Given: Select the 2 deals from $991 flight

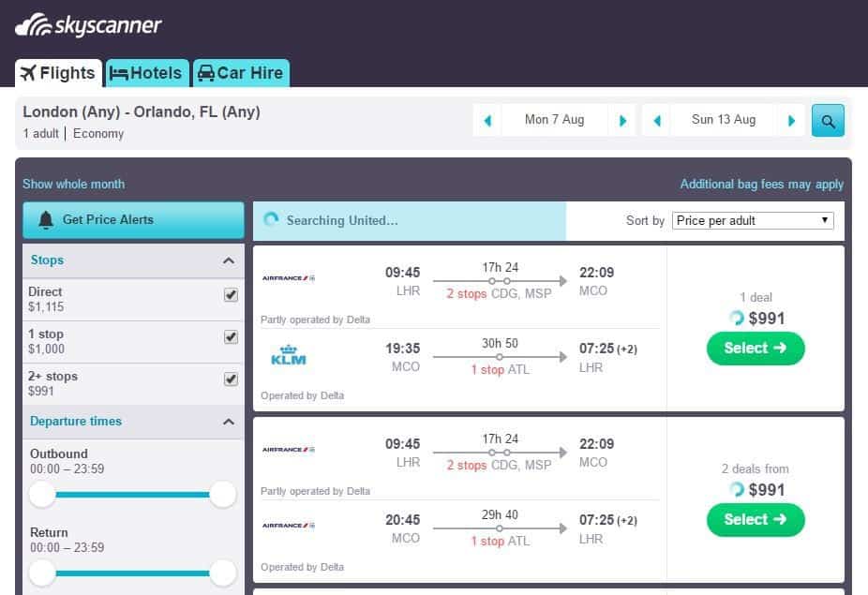Looking at the screenshot, I should pos(756,520).
